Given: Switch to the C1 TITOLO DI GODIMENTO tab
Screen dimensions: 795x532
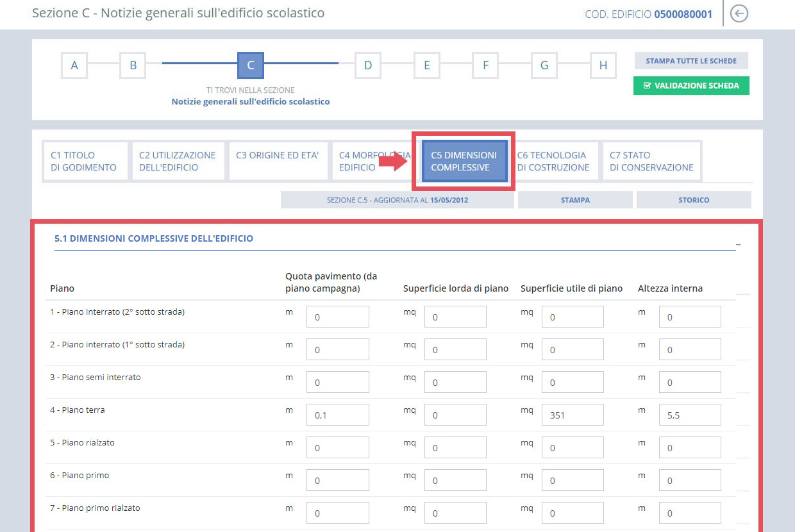Looking at the screenshot, I should click(x=85, y=160).
